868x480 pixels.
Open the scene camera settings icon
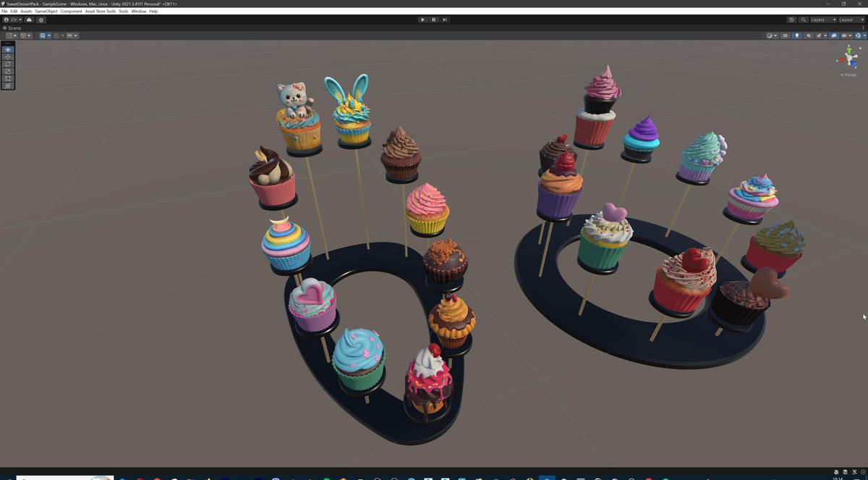835,35
